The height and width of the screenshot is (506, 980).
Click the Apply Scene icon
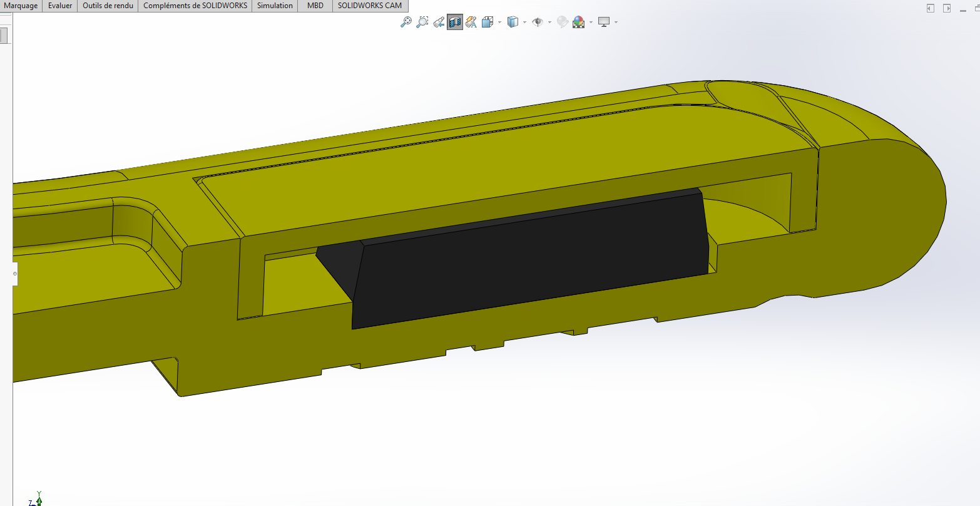point(578,23)
